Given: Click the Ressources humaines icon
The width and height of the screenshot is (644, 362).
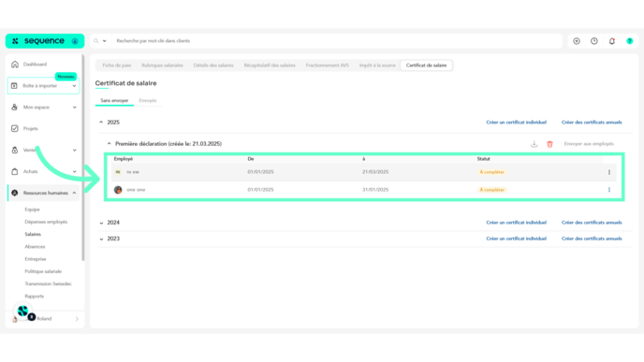Looking at the screenshot, I should coord(15,193).
